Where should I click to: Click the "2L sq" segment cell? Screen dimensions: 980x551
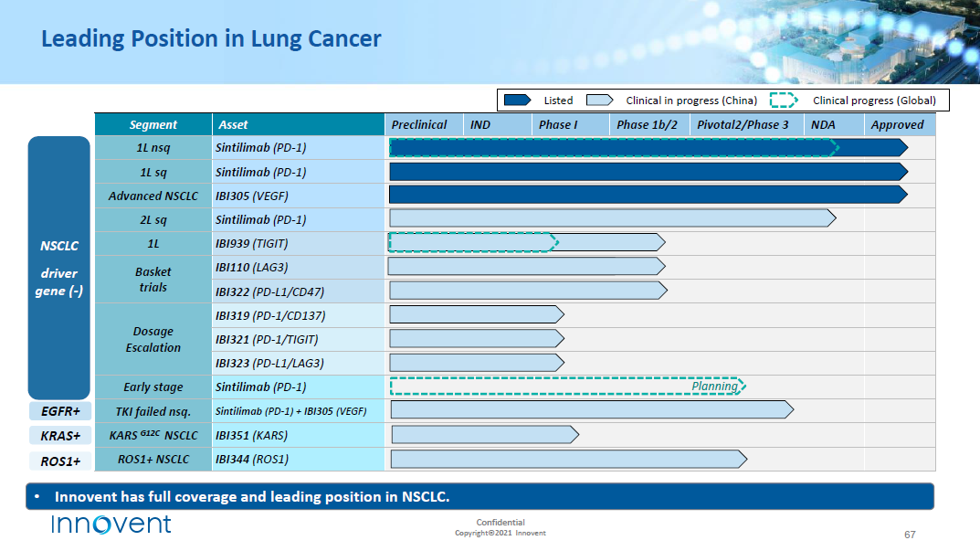pyautogui.click(x=153, y=219)
